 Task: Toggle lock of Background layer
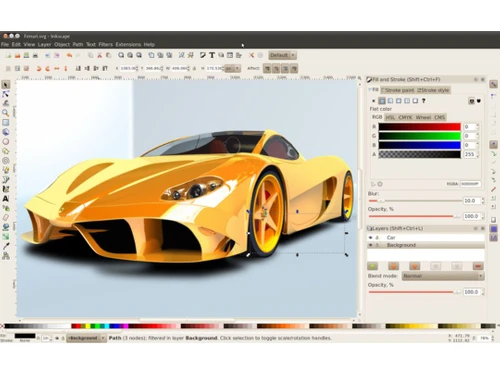pos(377,245)
